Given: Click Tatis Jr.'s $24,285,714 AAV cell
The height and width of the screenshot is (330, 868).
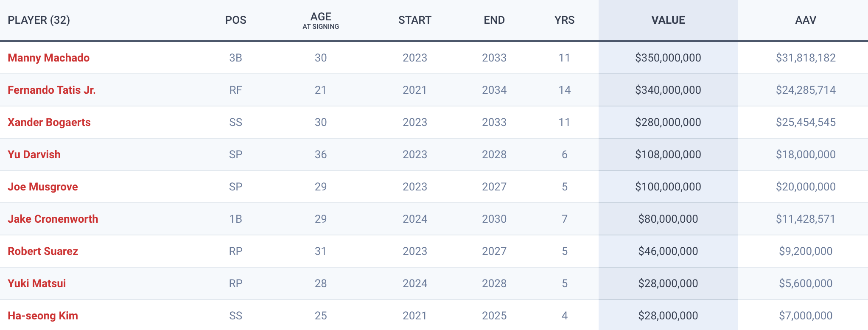Looking at the screenshot, I should tap(806, 90).
